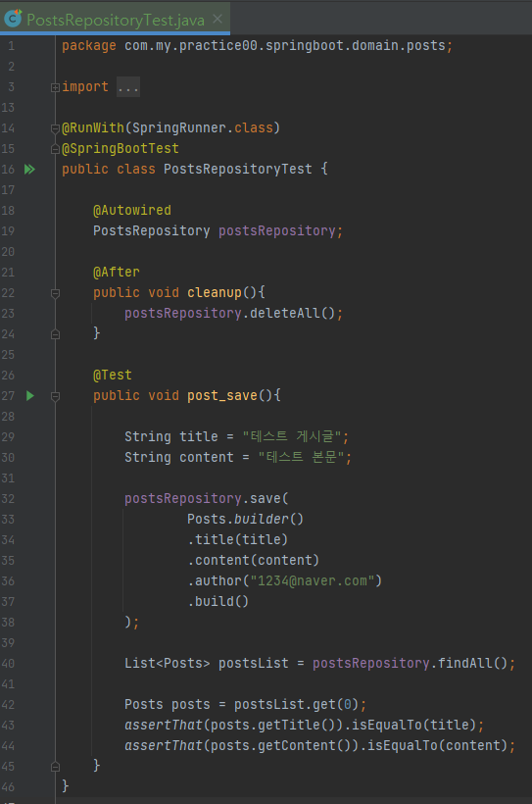The height and width of the screenshot is (804, 532).
Task: Click the Posts.builder() call
Action: pos(246,519)
